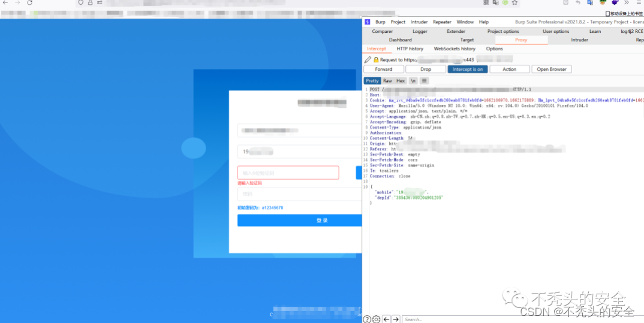Click the 初始密码为: a12345678 text
644x323 pixels.
coord(260,208)
